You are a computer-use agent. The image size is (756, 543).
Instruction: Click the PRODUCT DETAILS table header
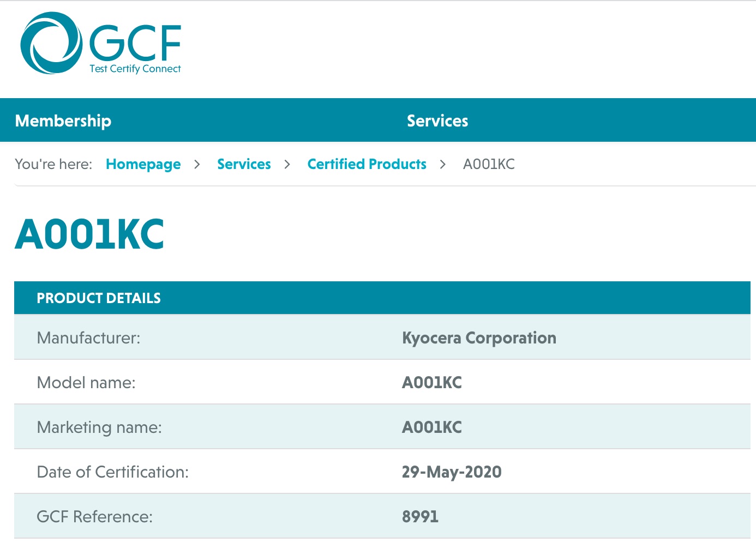click(99, 298)
